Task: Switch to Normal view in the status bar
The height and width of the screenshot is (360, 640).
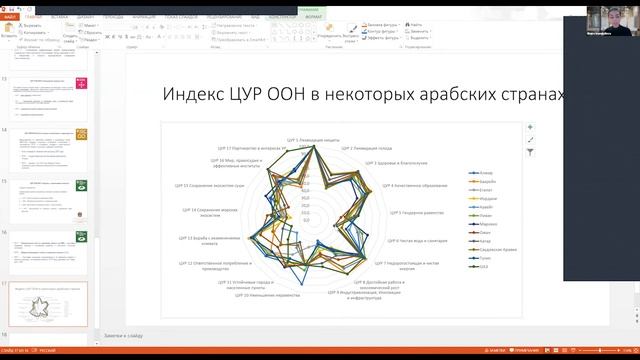Action: point(547,351)
